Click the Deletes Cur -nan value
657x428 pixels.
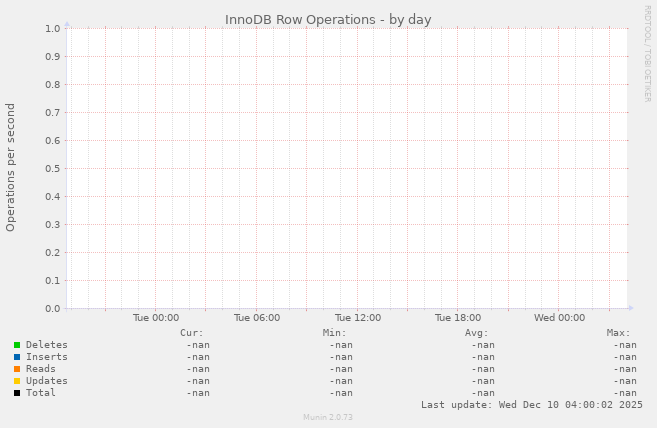[198, 345]
